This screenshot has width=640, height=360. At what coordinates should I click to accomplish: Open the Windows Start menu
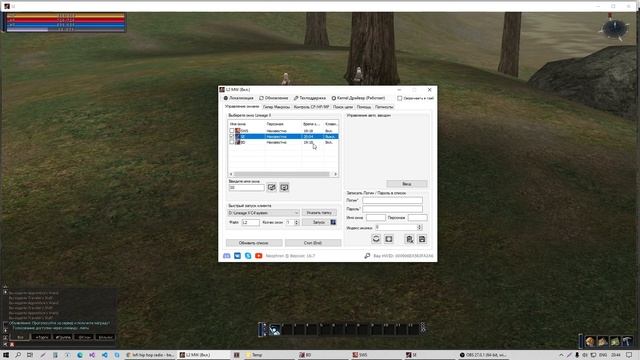click(6, 355)
